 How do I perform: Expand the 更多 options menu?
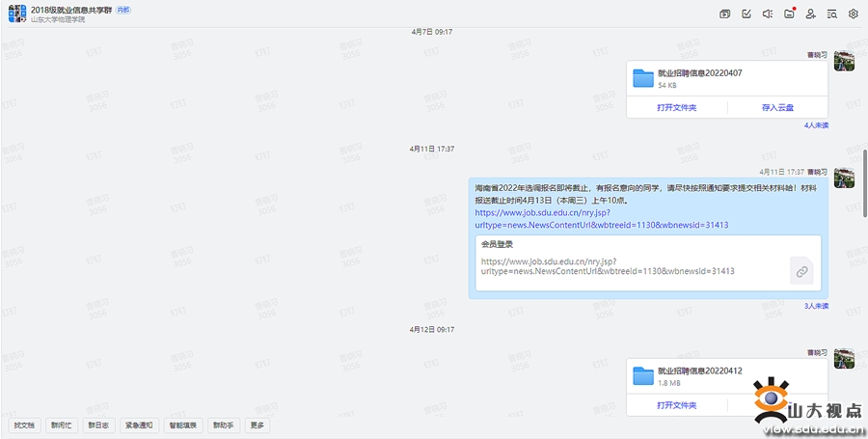pos(257,425)
